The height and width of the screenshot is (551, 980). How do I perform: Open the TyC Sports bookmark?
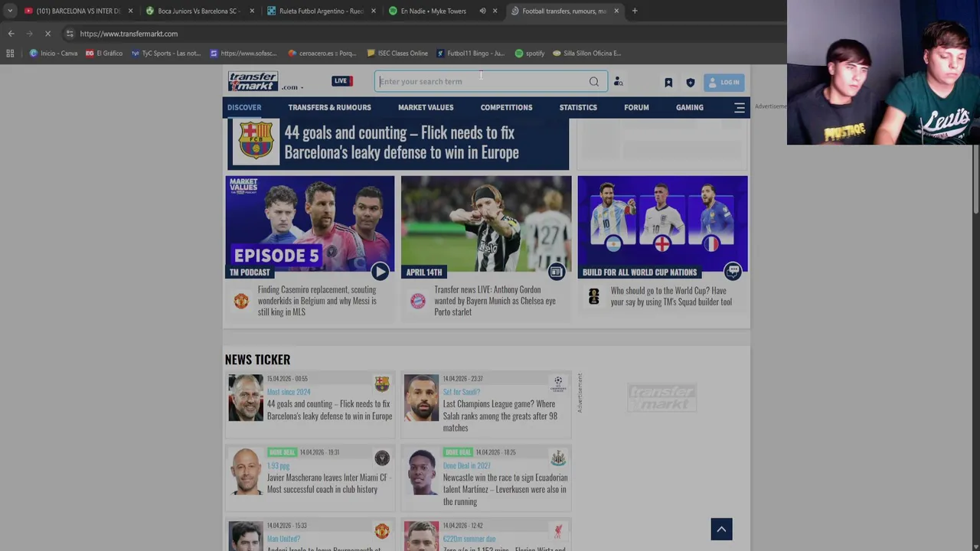(x=165, y=54)
